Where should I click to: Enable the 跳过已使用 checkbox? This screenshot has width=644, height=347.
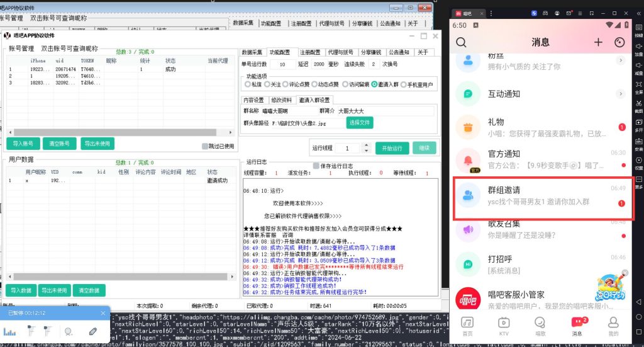pos(205,146)
